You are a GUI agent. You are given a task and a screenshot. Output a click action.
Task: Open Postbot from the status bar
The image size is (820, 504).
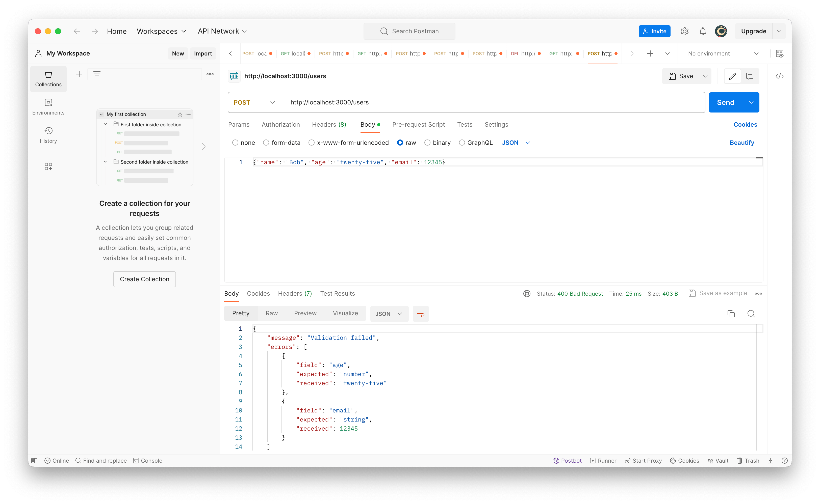(x=567, y=460)
